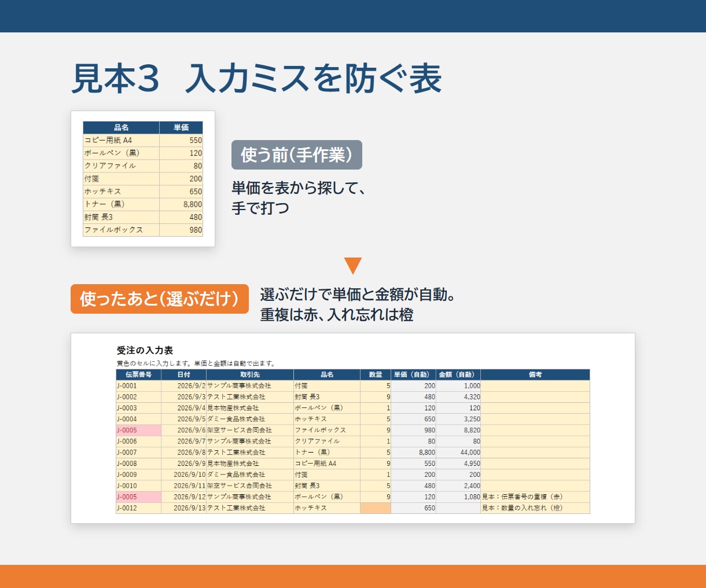This screenshot has height=588, width=706.
Task: Click the 伝票番号 column header
Action: [138, 374]
